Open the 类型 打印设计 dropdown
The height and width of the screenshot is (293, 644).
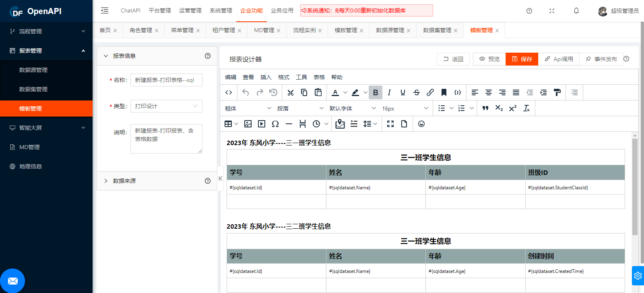point(166,106)
